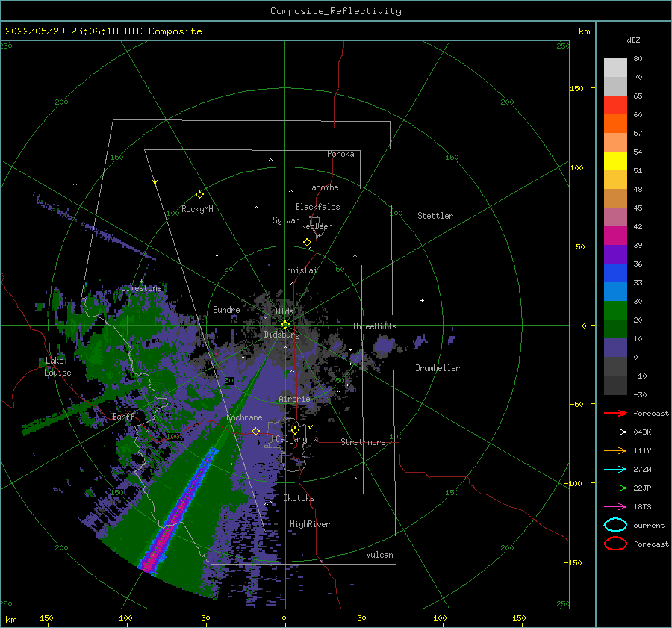Select the orange 111V arrow icon
Screen dimensions: 672x628
point(615,450)
